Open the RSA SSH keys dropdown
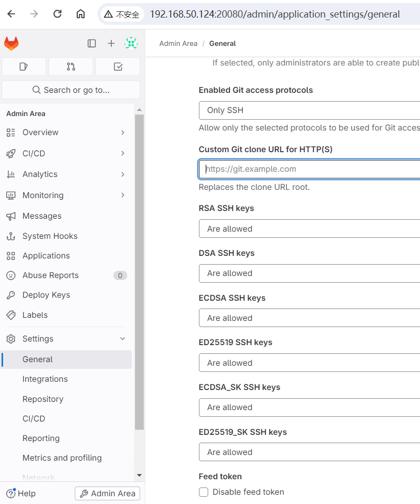The width and height of the screenshot is (420, 504). (x=309, y=229)
